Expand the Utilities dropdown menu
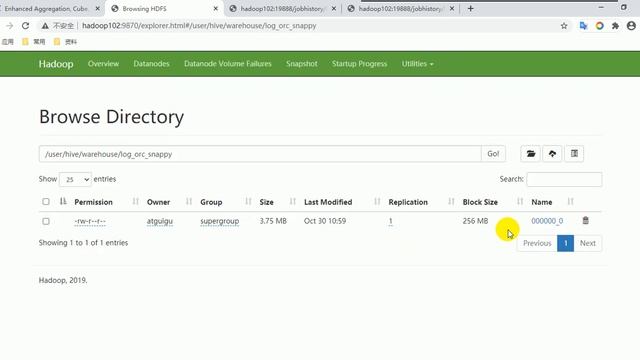The width and height of the screenshot is (640, 360). coord(417,64)
